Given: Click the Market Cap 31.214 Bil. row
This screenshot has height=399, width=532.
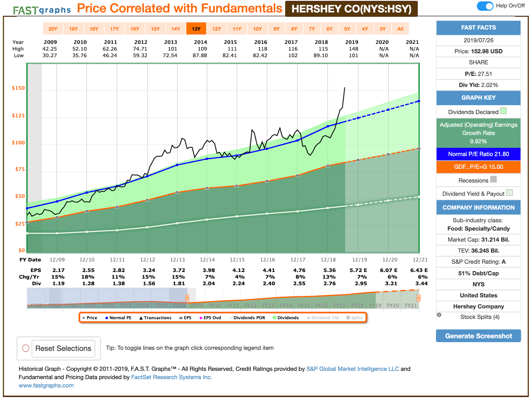Looking at the screenshot, I should (478, 239).
